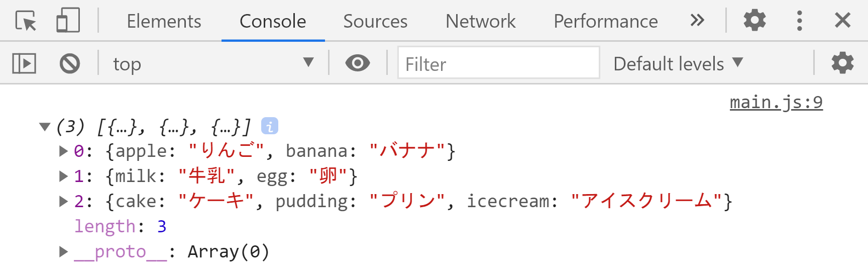
Task: Open console settings gear icon
Action: [842, 63]
